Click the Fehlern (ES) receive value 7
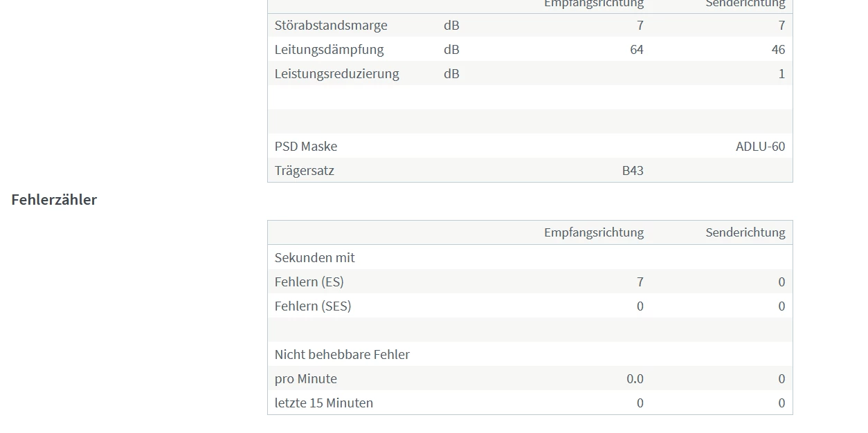This screenshot has height=433, width=868. pyautogui.click(x=640, y=282)
